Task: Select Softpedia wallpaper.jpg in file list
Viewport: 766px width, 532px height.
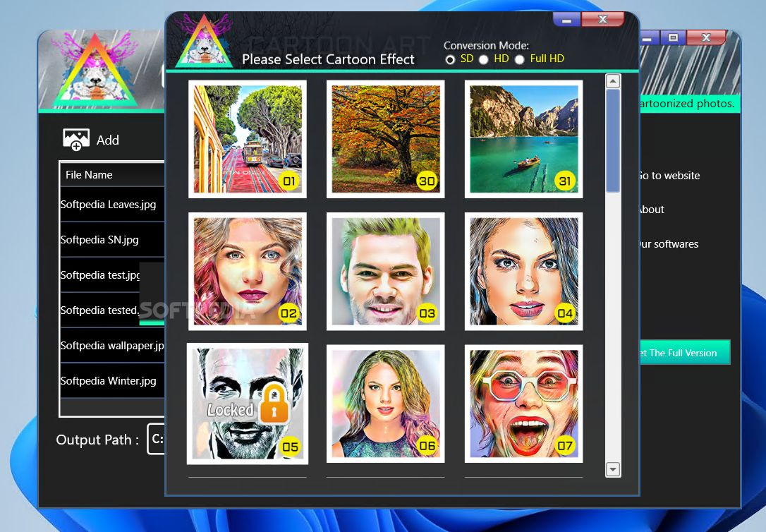Action: coord(112,346)
